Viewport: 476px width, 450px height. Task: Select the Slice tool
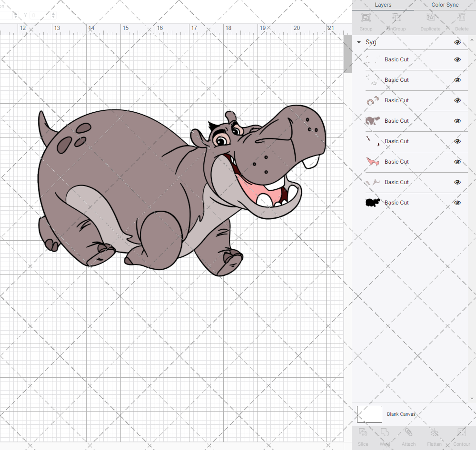click(363, 432)
